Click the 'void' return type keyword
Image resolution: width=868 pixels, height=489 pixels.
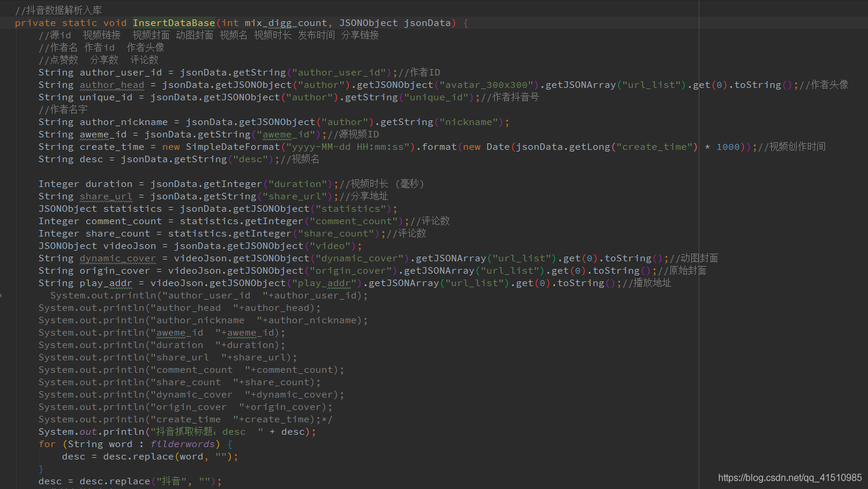coord(115,23)
